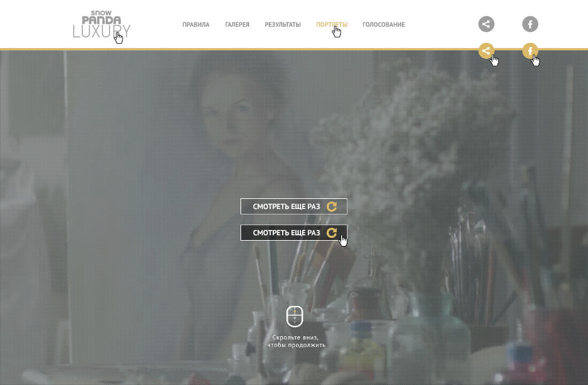Open the РЕЗУЛЬТАТЫ page
The width and height of the screenshot is (588, 385).
282,25
